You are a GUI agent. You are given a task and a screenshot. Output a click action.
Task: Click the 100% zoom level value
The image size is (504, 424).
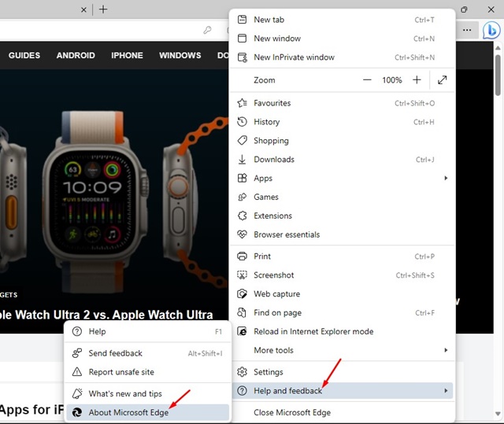pos(392,80)
